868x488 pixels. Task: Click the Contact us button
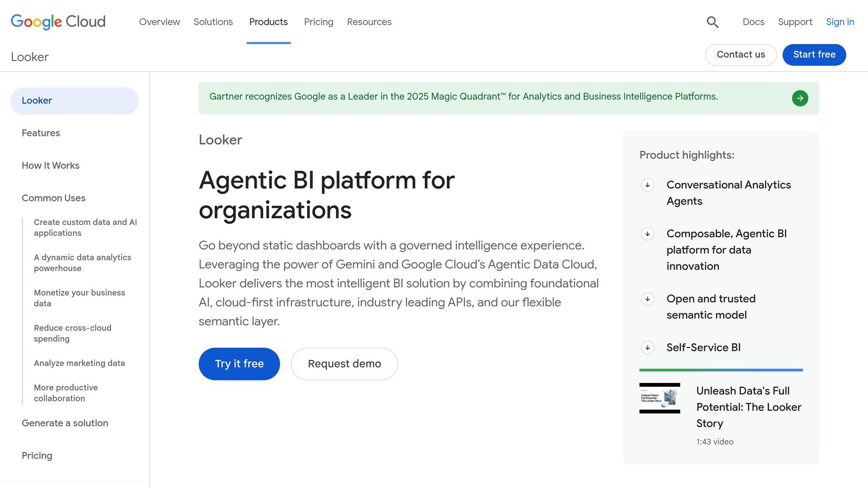pyautogui.click(x=740, y=55)
